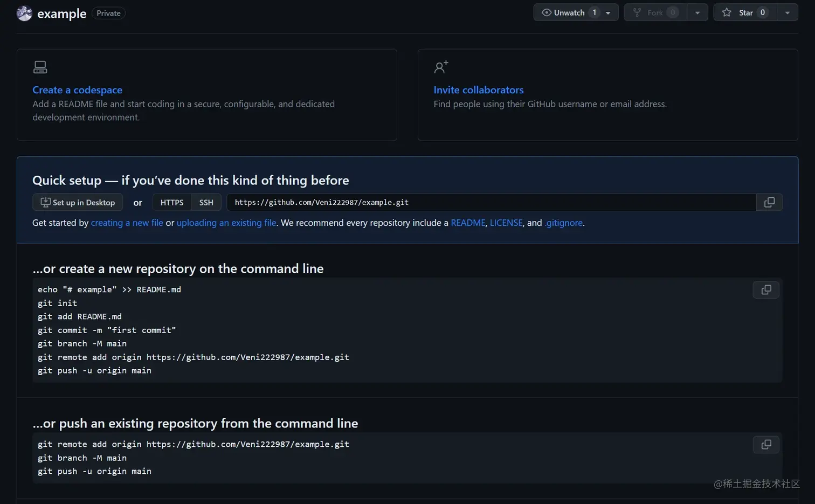This screenshot has width=815, height=504.
Task: Open the Invite collaborators link
Action: (x=479, y=90)
